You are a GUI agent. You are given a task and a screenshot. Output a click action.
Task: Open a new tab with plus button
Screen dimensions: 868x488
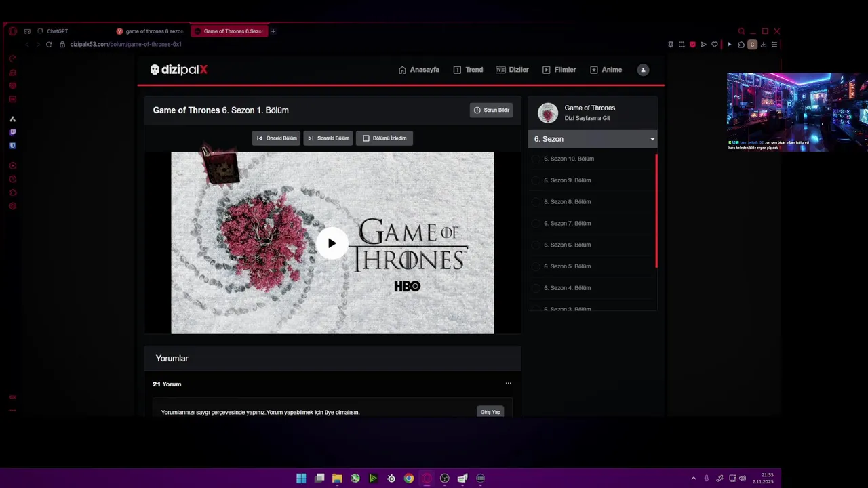pos(273,31)
